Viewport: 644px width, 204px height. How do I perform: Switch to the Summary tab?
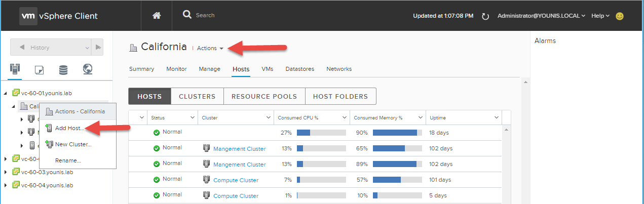point(141,69)
